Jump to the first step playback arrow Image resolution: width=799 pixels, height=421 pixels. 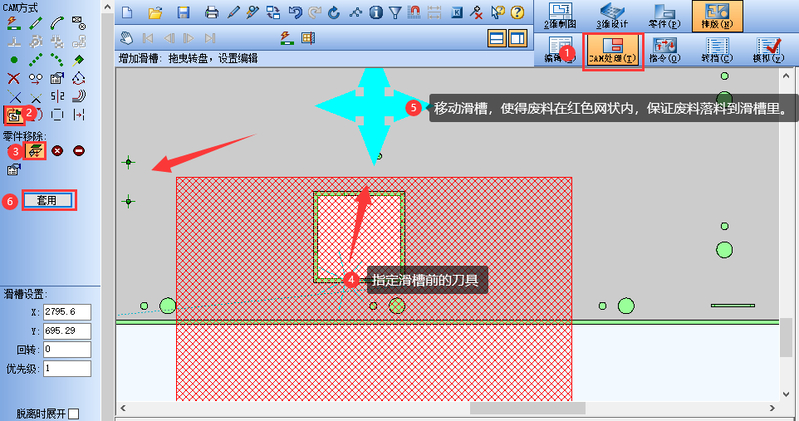click(x=148, y=38)
